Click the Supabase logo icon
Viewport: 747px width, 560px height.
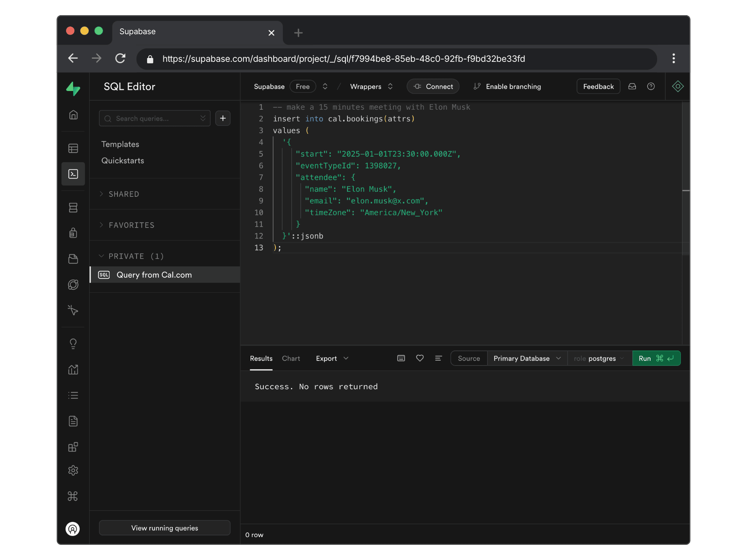pos(73,88)
